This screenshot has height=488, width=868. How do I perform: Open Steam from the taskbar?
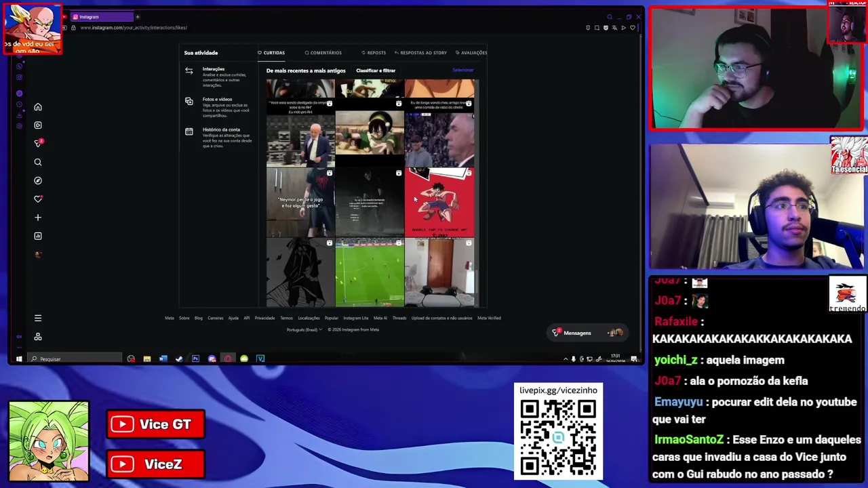click(179, 359)
